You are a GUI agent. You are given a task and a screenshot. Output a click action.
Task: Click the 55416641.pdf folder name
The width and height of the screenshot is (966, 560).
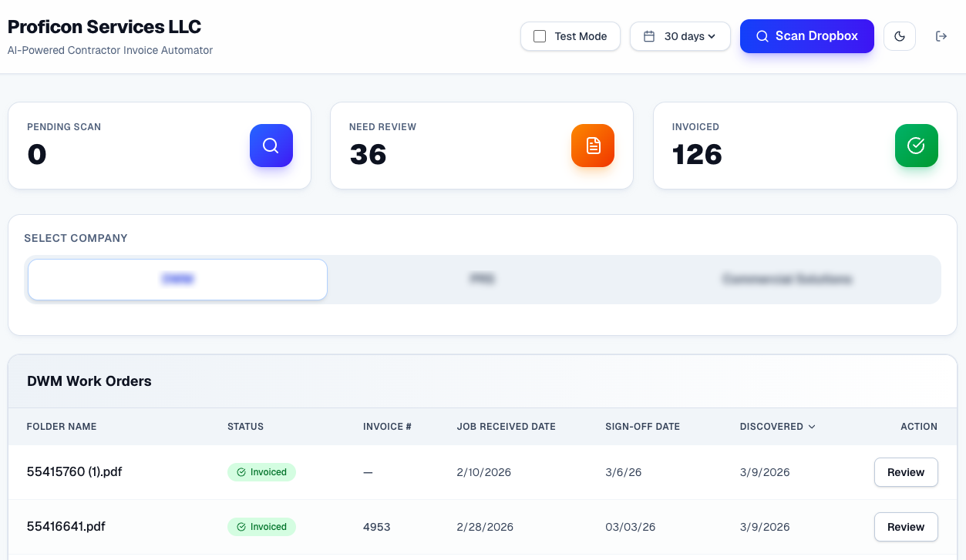66,527
